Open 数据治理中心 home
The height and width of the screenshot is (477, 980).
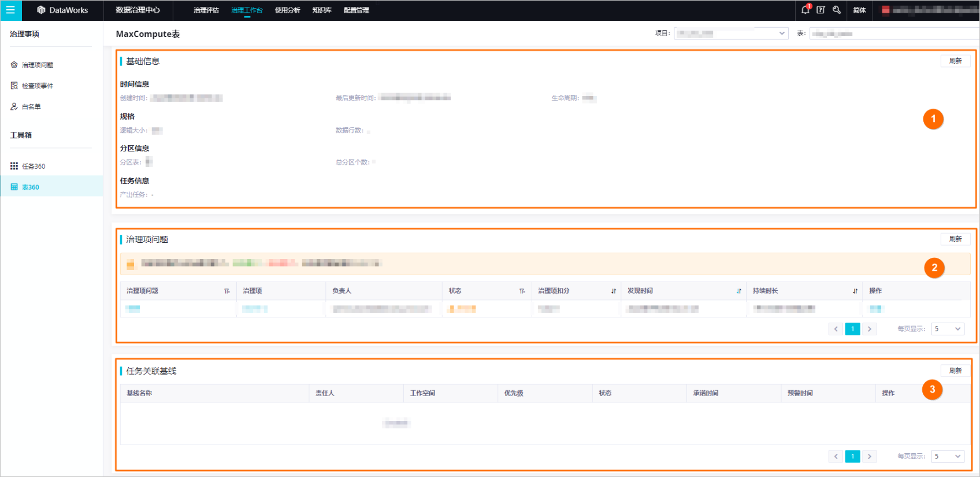pyautogui.click(x=138, y=10)
